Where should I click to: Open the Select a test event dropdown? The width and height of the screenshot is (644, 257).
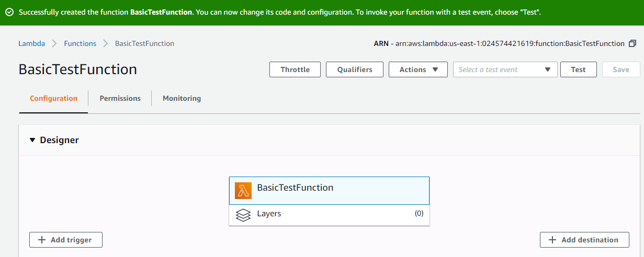[505, 69]
